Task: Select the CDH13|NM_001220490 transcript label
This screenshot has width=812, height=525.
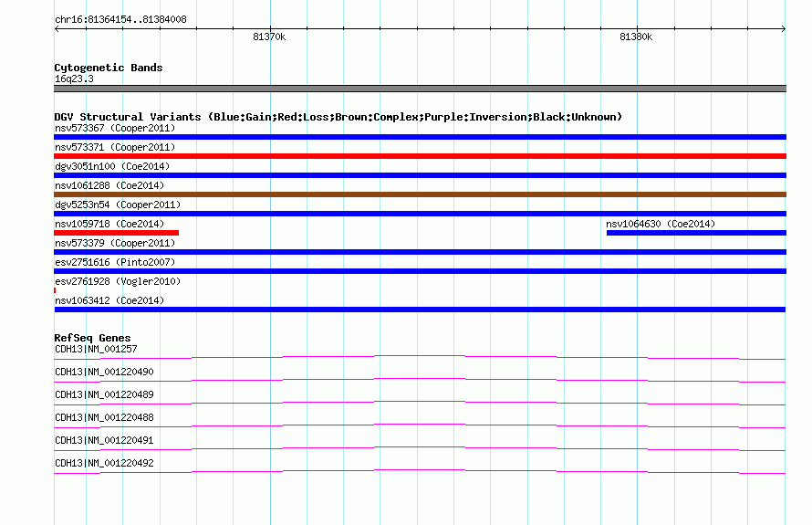Action: (x=104, y=373)
